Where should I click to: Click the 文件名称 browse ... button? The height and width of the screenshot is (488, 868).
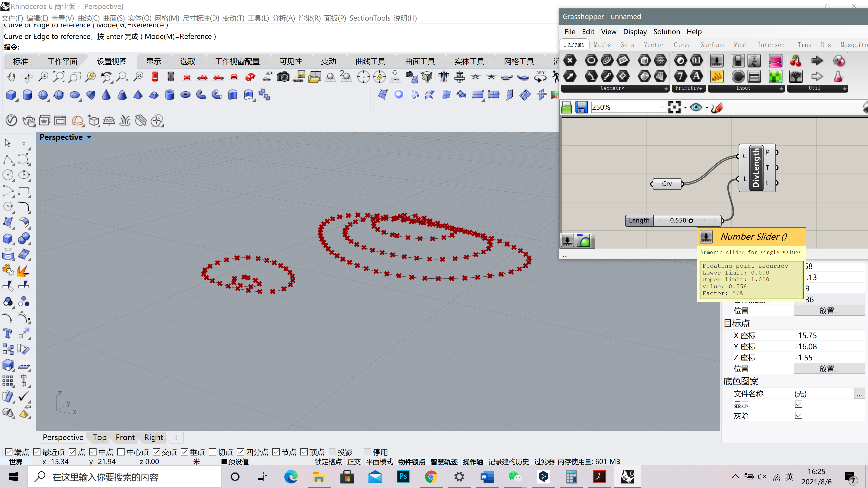[859, 393]
